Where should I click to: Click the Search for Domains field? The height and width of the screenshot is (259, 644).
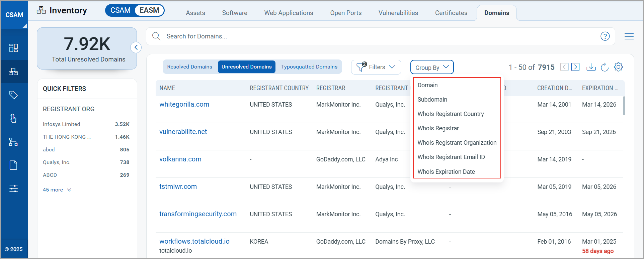pyautogui.click(x=381, y=36)
